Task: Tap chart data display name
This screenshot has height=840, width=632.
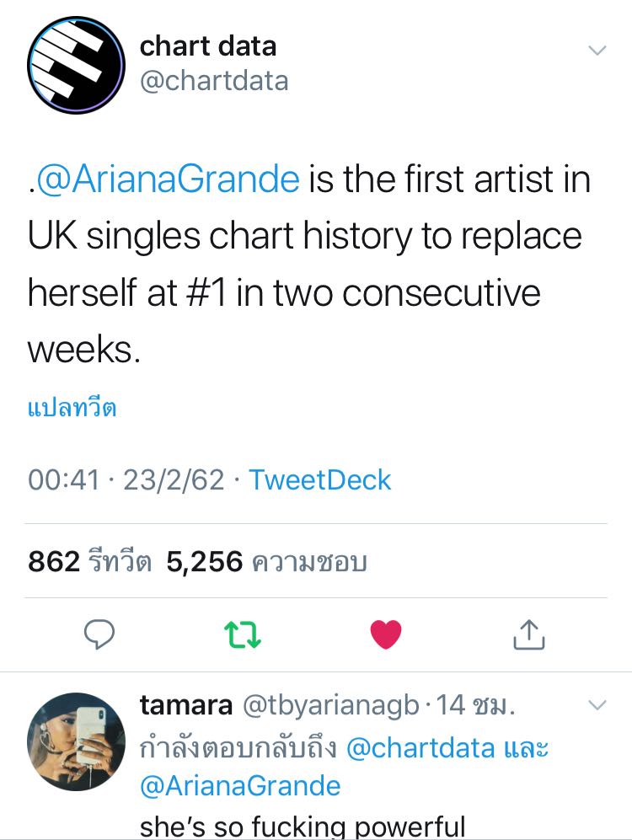Action: (x=208, y=46)
